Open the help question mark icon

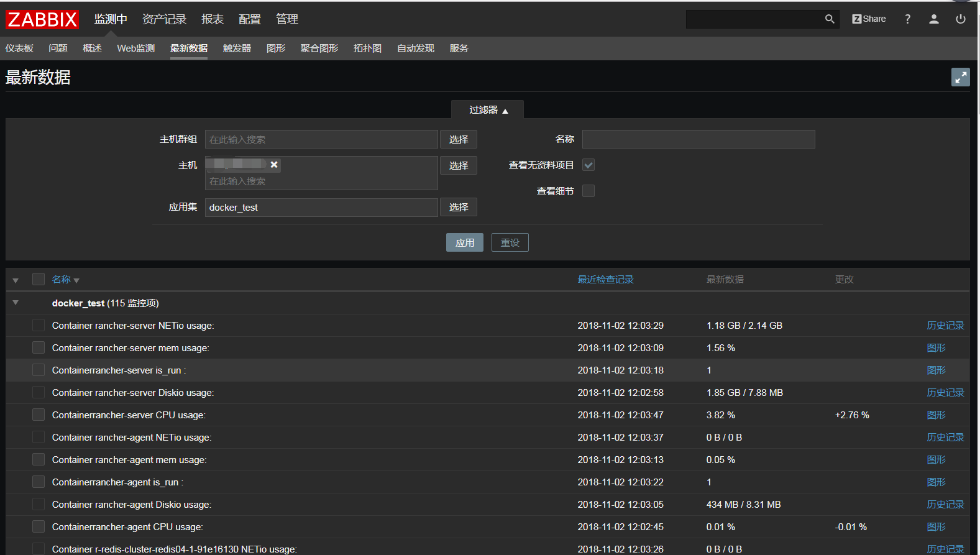click(907, 19)
